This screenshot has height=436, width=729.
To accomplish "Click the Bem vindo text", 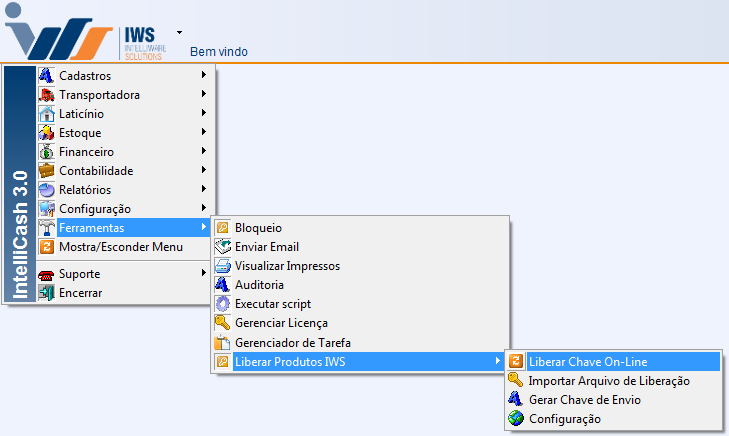I will (219, 52).
